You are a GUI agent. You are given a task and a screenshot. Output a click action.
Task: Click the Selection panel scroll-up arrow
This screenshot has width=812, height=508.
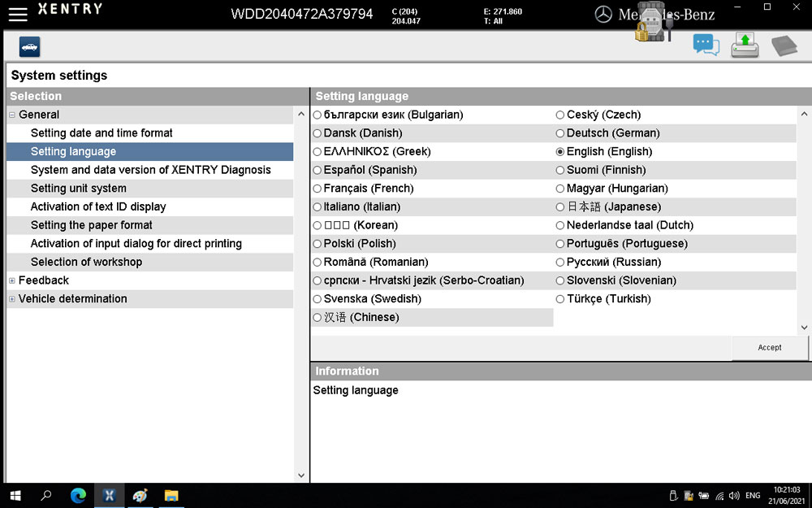pos(301,114)
